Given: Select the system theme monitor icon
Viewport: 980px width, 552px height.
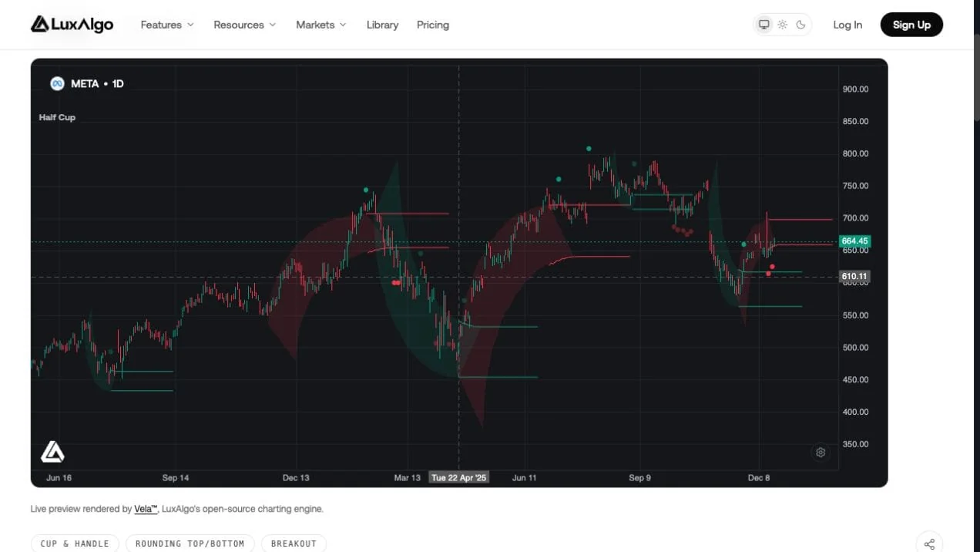Looking at the screenshot, I should (x=764, y=25).
